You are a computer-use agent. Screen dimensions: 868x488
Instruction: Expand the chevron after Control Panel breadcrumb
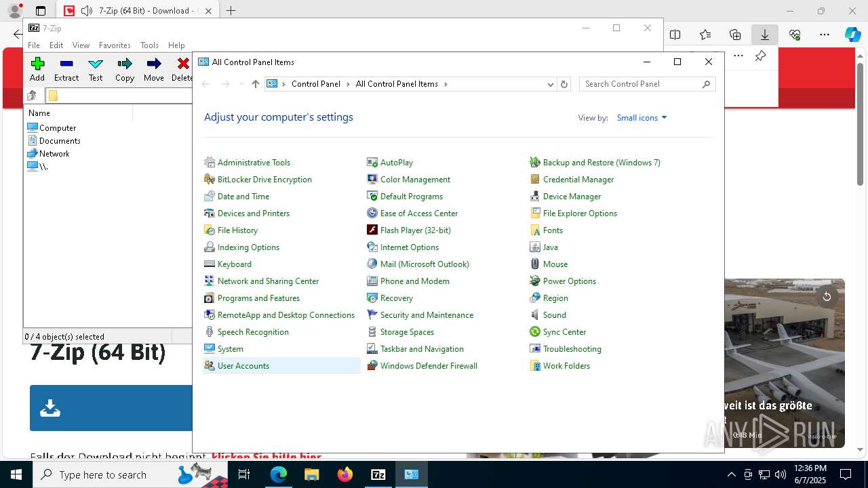348,84
